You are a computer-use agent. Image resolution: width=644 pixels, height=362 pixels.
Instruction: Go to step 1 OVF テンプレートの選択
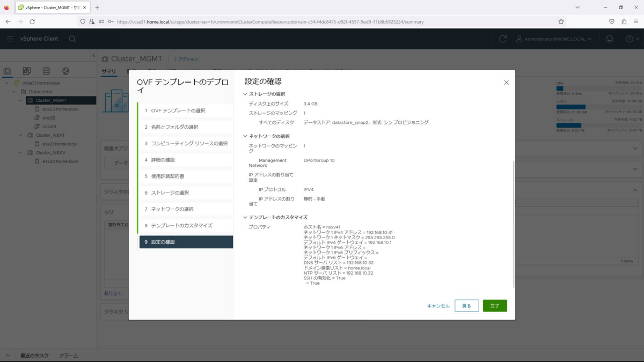point(185,110)
